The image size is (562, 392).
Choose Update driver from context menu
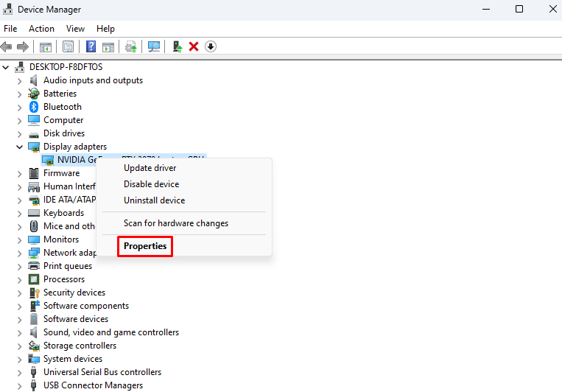click(x=184, y=168)
